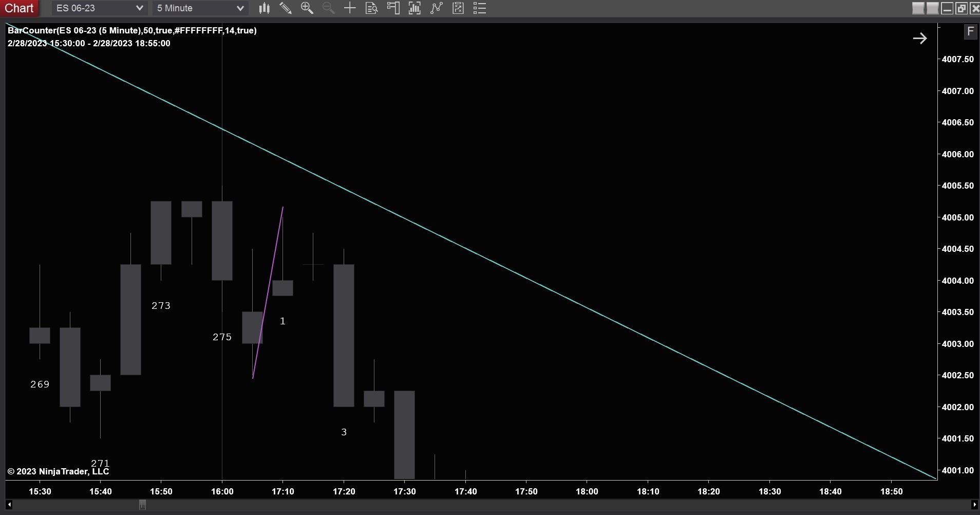This screenshot has width=980, height=515.
Task: Click the bar count label 271
Action: click(x=100, y=463)
